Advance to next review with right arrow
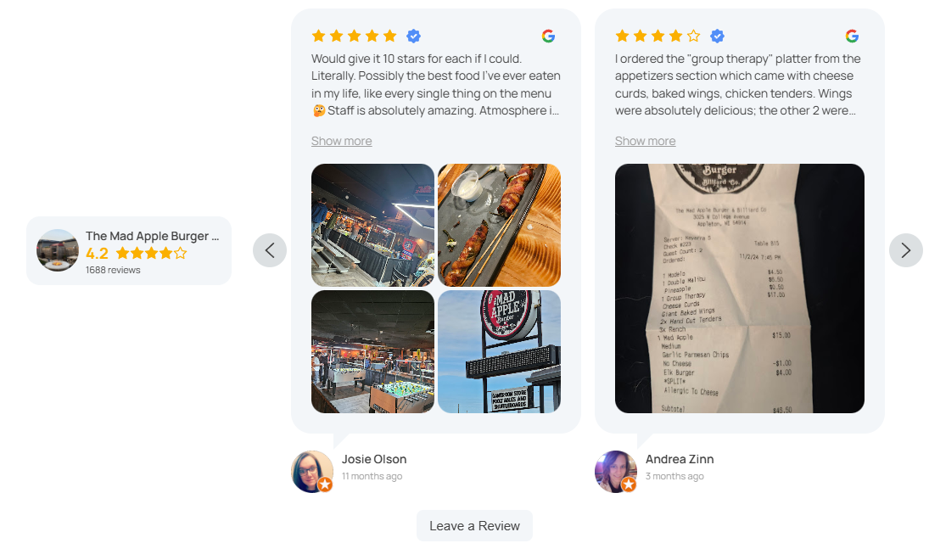This screenshot has height=560, width=929. point(906,250)
